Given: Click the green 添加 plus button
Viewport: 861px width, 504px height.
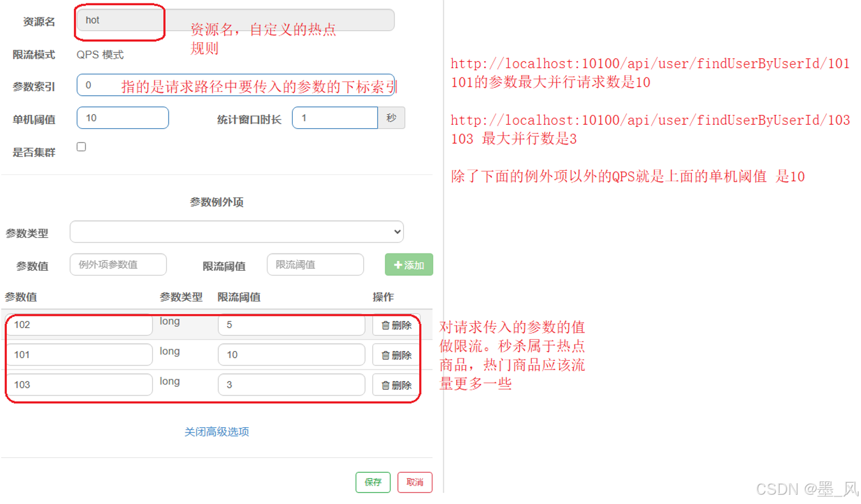Looking at the screenshot, I should (x=409, y=265).
